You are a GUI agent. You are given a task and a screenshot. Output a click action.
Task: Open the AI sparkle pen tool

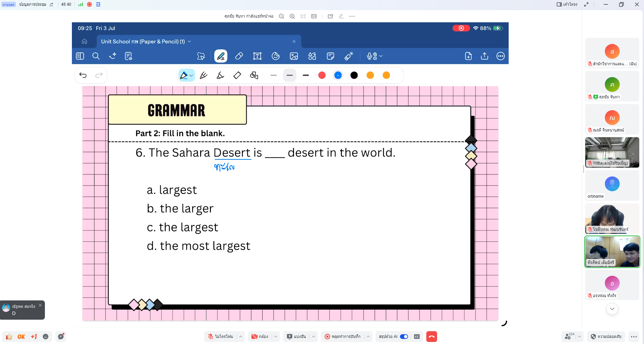pyautogui.click(x=112, y=56)
